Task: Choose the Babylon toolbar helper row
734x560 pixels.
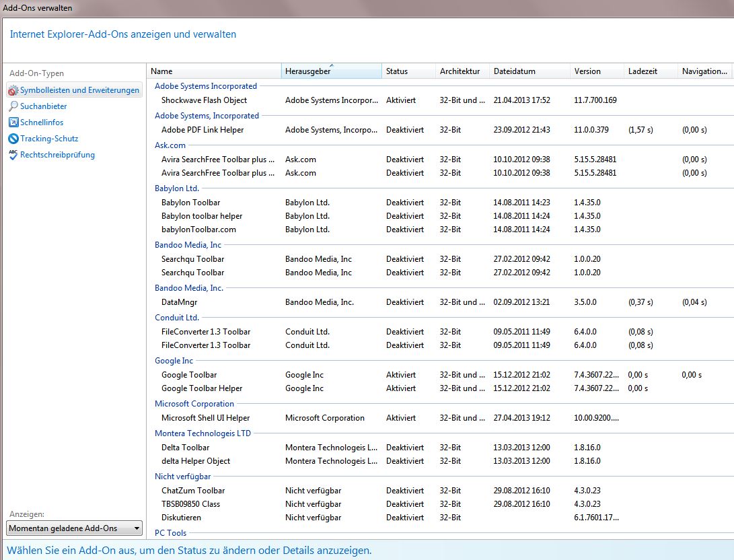Action: click(440, 216)
